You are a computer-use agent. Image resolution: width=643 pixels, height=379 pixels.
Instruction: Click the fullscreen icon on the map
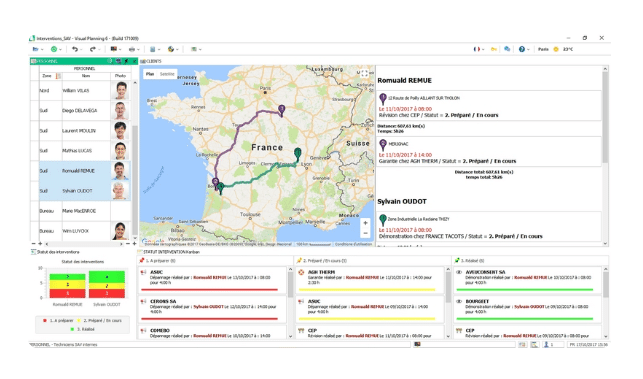coord(365,74)
